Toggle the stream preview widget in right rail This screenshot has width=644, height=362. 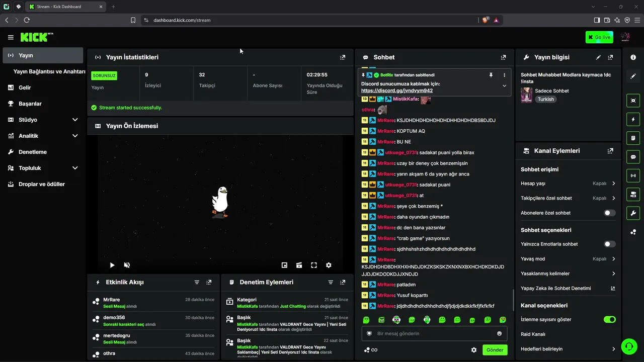[x=633, y=101]
